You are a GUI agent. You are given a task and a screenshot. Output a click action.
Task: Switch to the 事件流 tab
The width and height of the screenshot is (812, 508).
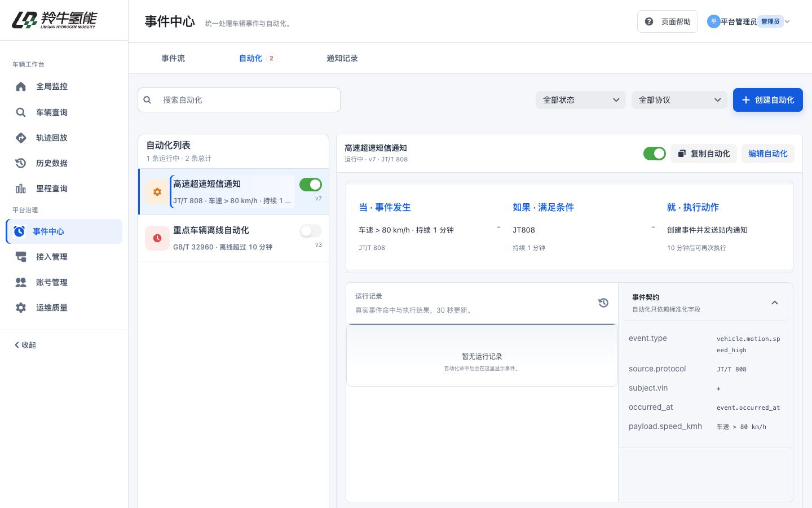tap(173, 58)
